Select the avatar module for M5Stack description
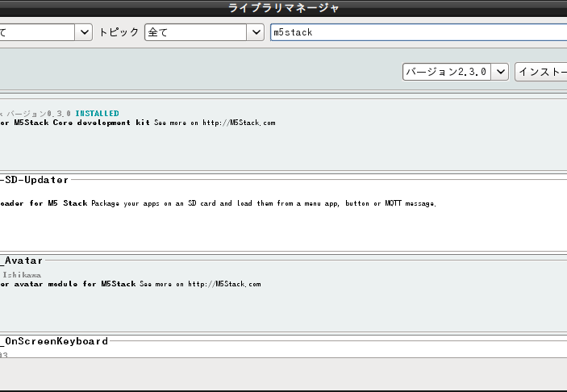This screenshot has height=392, width=567. pos(130,284)
